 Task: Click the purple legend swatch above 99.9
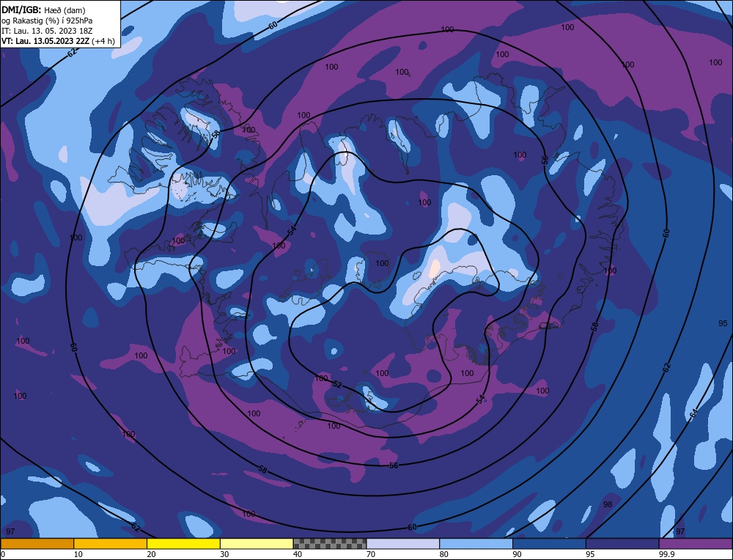coord(696,544)
